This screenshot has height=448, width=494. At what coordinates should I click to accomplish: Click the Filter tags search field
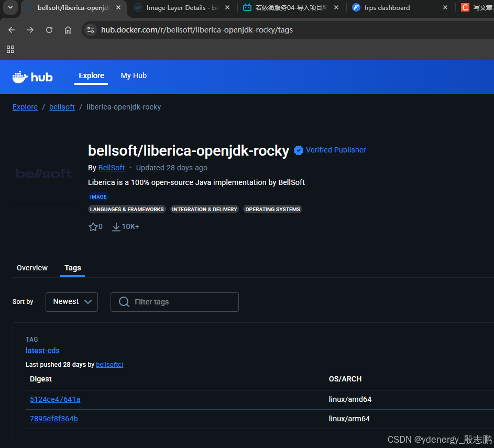[x=174, y=302]
